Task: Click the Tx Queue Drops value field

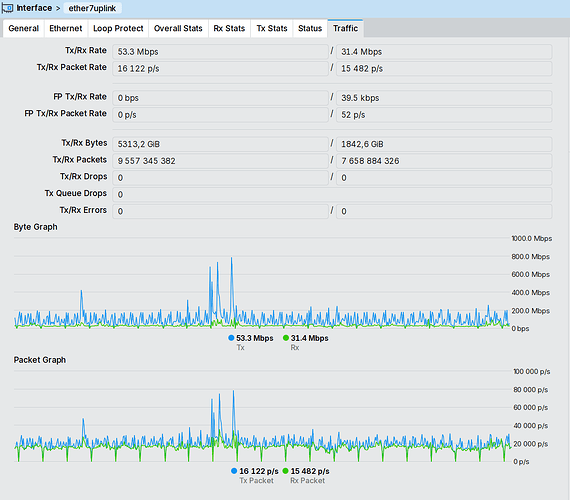Action: click(x=332, y=195)
